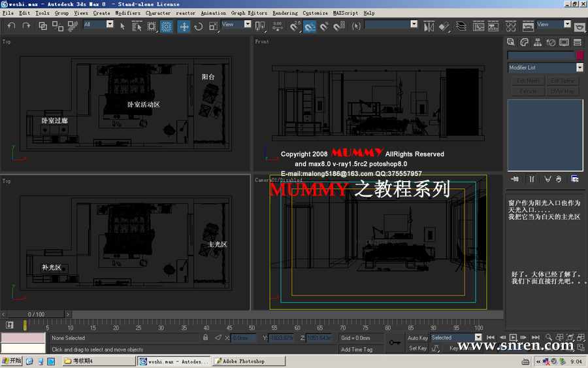Toggle Set Key mode
The image size is (588, 368).
click(x=417, y=348)
